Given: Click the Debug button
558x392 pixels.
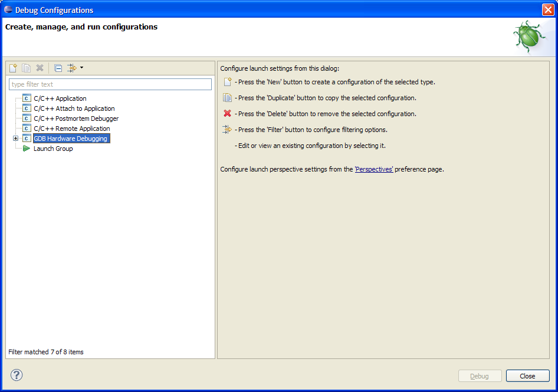Looking at the screenshot, I should click(x=480, y=376).
